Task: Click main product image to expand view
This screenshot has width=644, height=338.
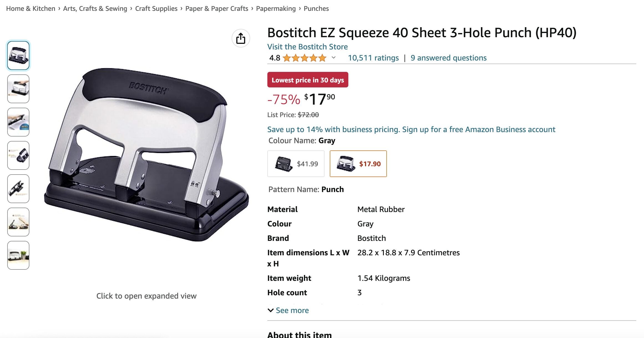Action: tap(146, 155)
